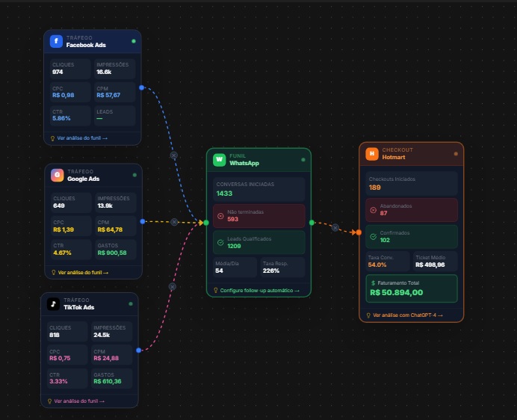Click the Não terminadas 593 box
Viewport: 517px width, 420px height.
258,216
